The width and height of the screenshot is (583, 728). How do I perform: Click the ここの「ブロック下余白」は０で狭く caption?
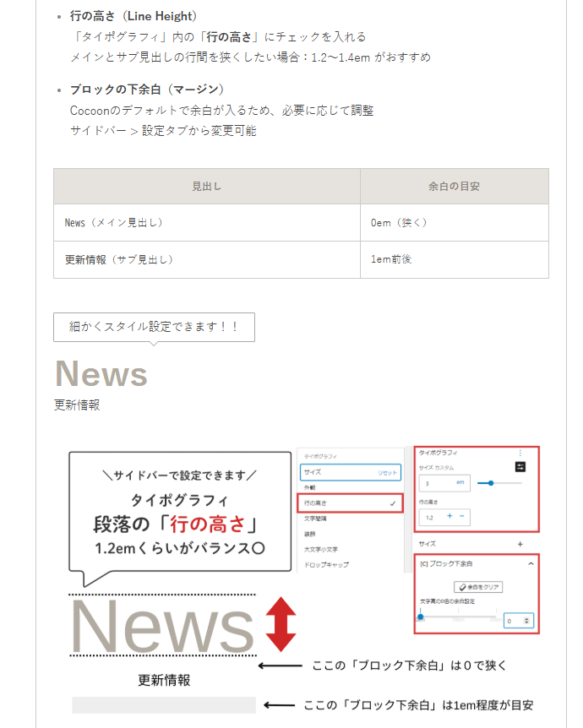click(409, 666)
